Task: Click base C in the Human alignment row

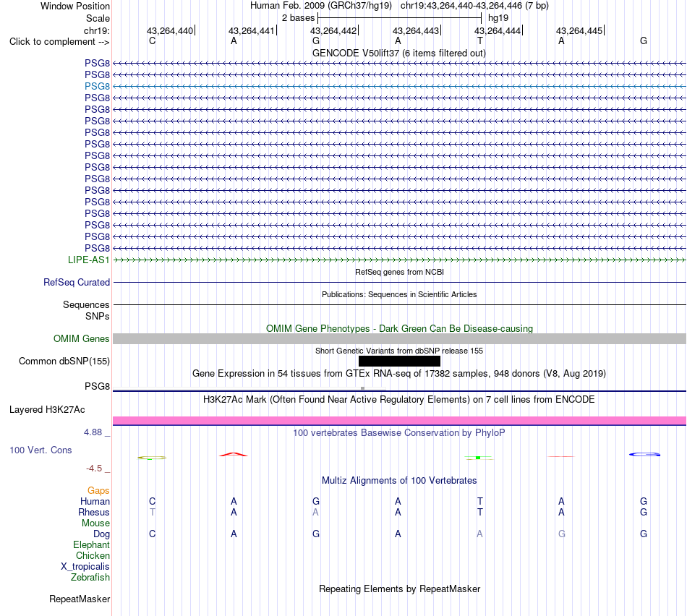Action: [152, 501]
